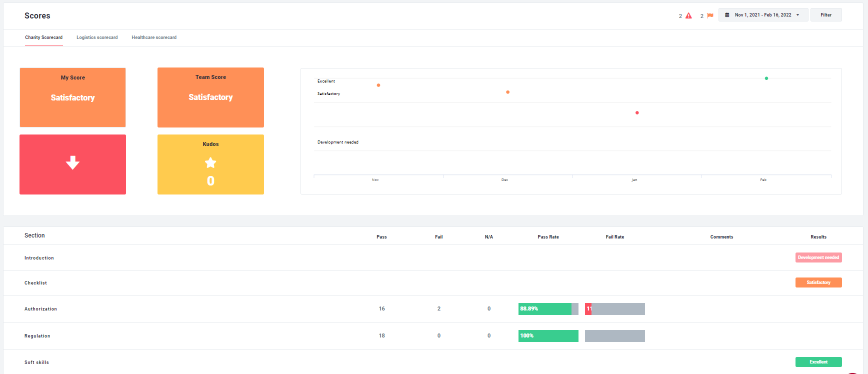Select the green Feb data point on chart
The image size is (868, 374).
click(766, 78)
